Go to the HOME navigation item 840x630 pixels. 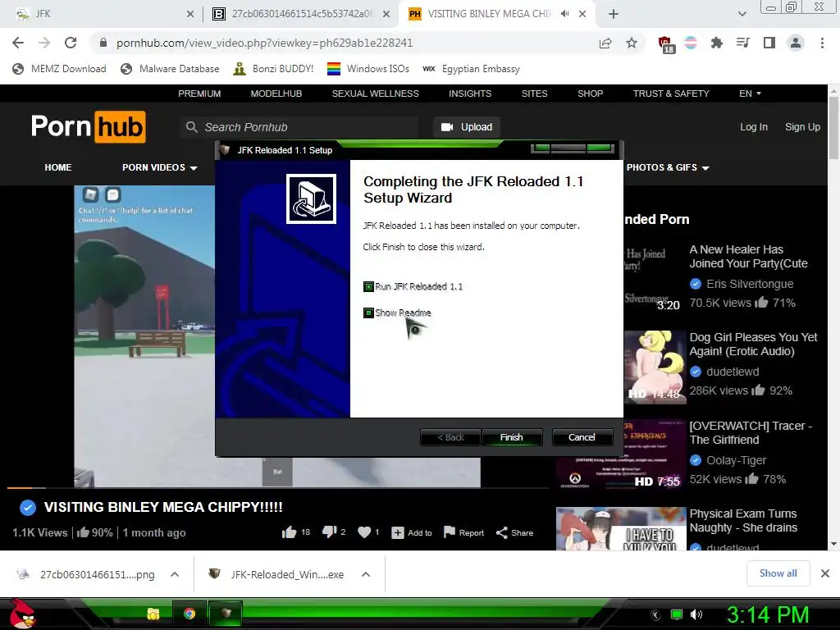(x=58, y=167)
